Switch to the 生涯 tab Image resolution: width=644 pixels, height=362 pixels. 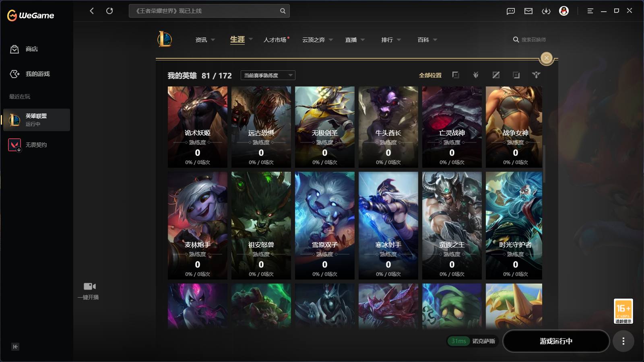tap(237, 39)
